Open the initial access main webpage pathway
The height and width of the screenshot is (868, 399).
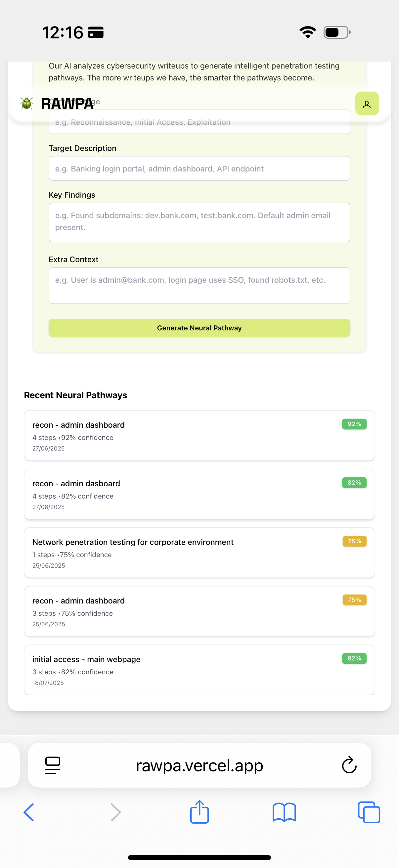[199, 670]
